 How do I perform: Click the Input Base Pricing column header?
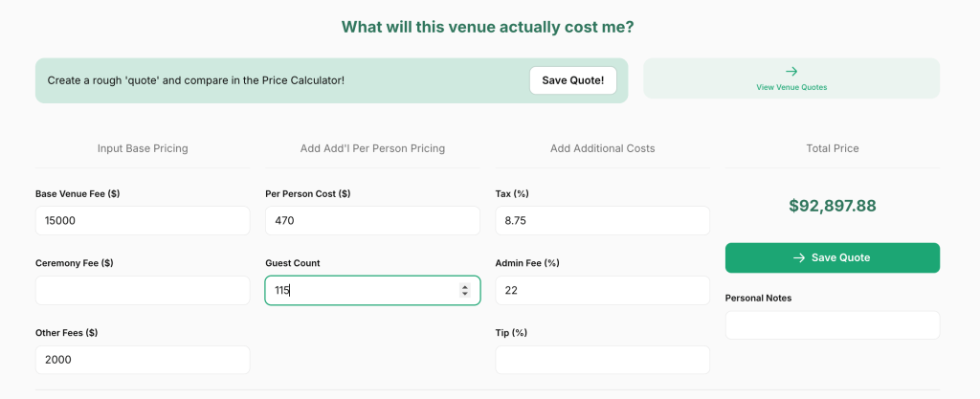pos(143,148)
